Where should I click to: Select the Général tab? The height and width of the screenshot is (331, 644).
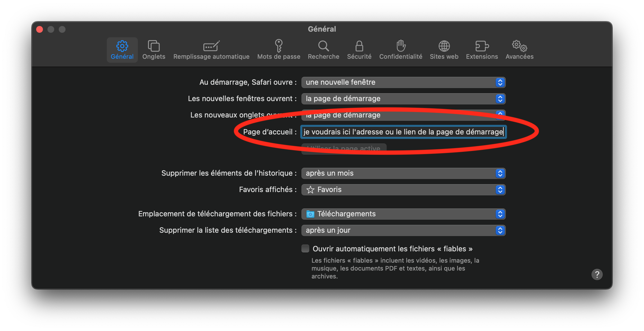pos(122,50)
